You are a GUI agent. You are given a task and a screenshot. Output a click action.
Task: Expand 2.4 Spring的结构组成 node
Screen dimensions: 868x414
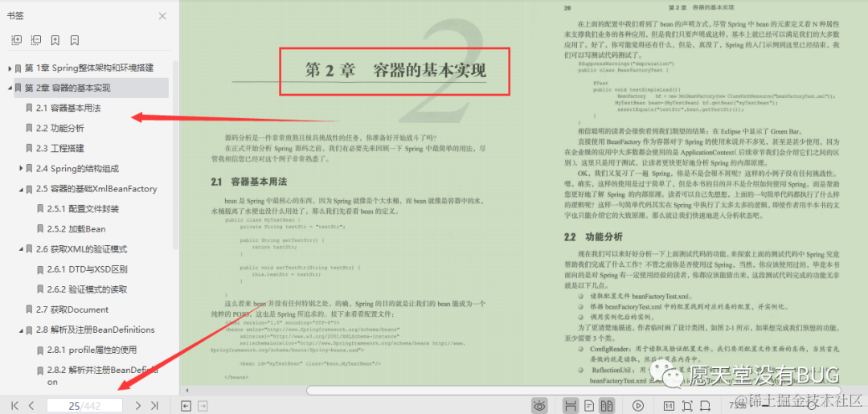(x=20, y=168)
